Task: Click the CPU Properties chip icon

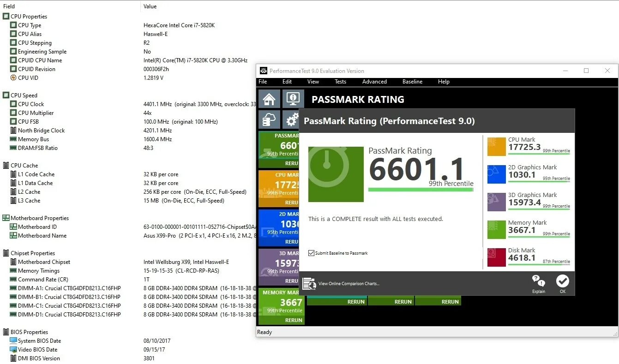Action: pyautogui.click(x=6, y=17)
